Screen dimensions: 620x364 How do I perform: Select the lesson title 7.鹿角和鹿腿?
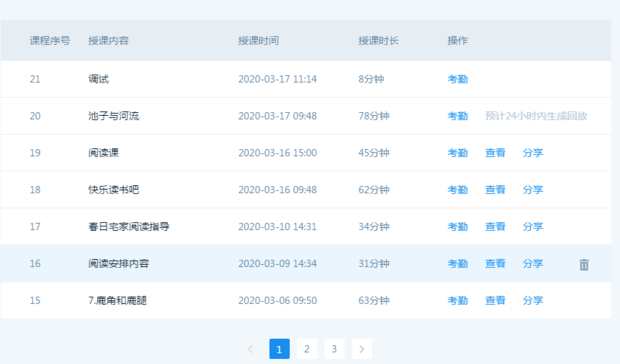tap(117, 300)
